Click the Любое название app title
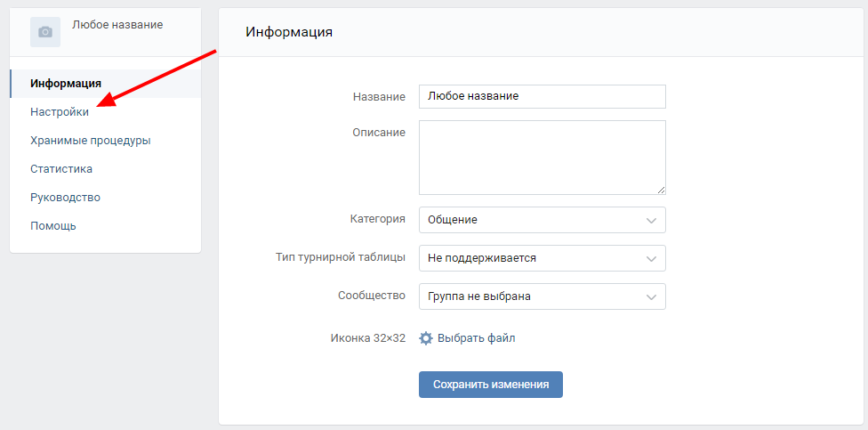The image size is (868, 430). [x=117, y=25]
